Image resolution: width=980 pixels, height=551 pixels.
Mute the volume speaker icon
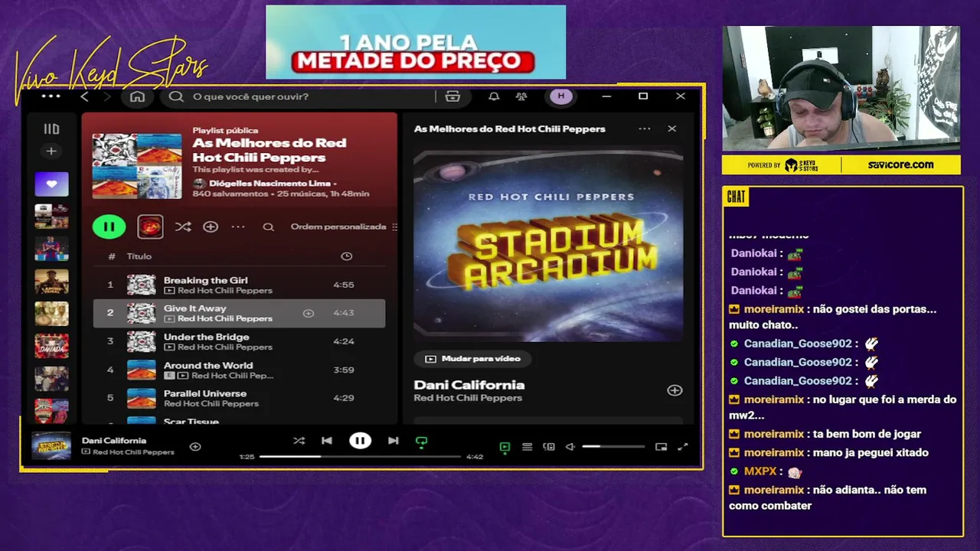[x=570, y=447]
